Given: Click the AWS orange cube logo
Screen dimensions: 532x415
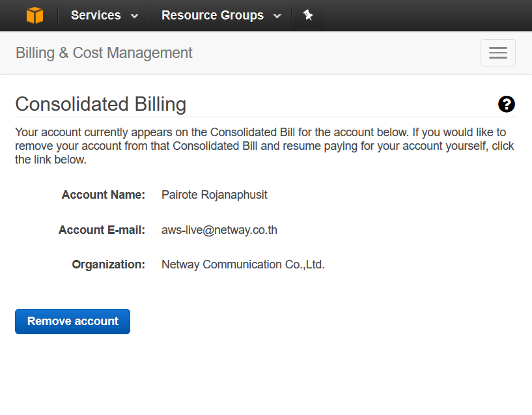Looking at the screenshot, I should (35, 15).
